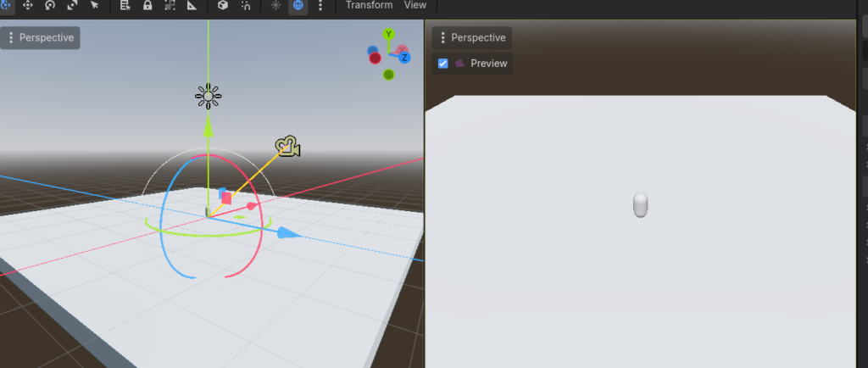Disable the preview environment globe toggle
This screenshot has width=868, height=368.
click(298, 5)
